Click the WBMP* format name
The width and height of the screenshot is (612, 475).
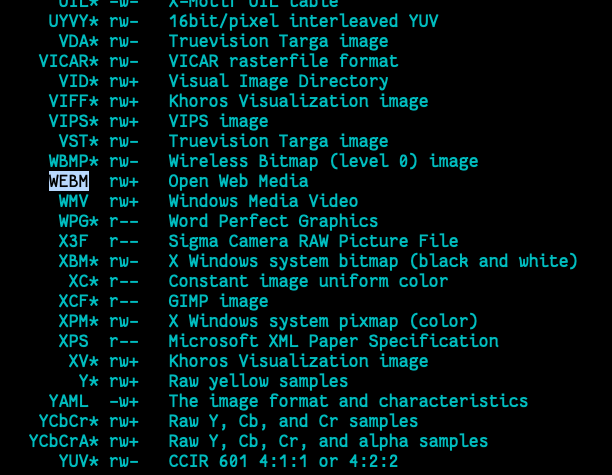tap(74, 161)
